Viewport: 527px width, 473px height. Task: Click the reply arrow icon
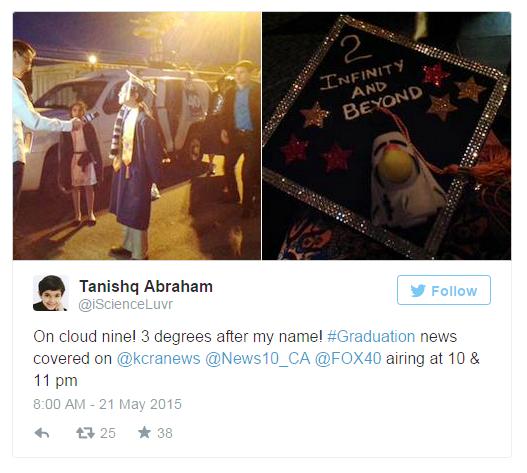tap(42, 433)
